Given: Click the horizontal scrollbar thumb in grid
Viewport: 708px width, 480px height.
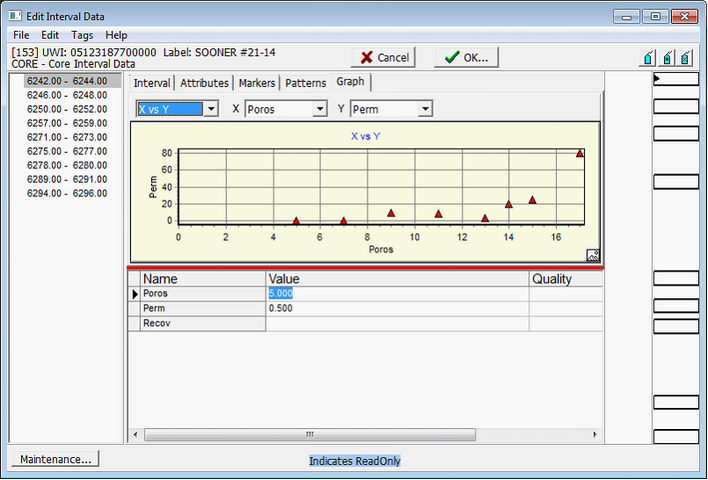Looking at the screenshot, I should pos(310,434).
